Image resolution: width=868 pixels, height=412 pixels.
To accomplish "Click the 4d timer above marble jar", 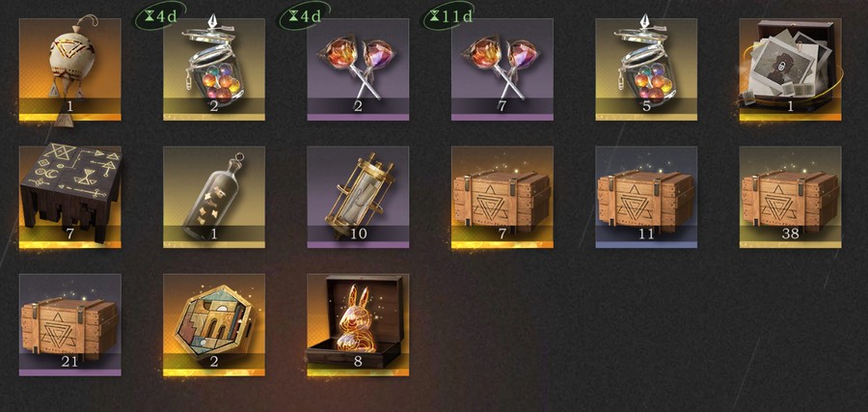I will coord(160,16).
